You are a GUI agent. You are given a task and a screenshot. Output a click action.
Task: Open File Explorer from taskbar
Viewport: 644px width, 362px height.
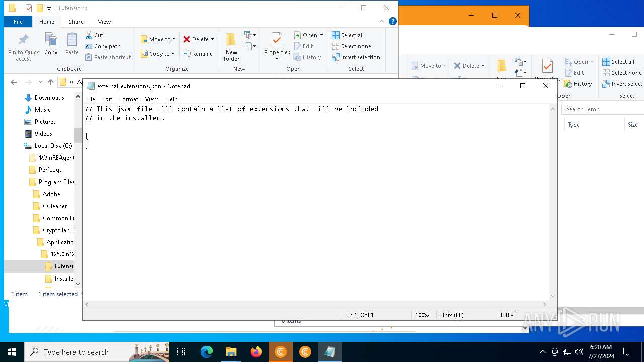click(x=231, y=352)
